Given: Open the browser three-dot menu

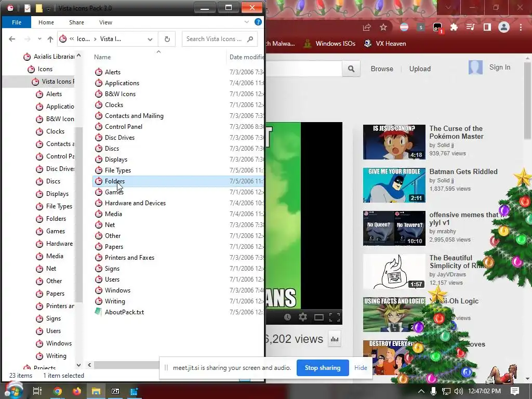Looking at the screenshot, I should pos(521,28).
